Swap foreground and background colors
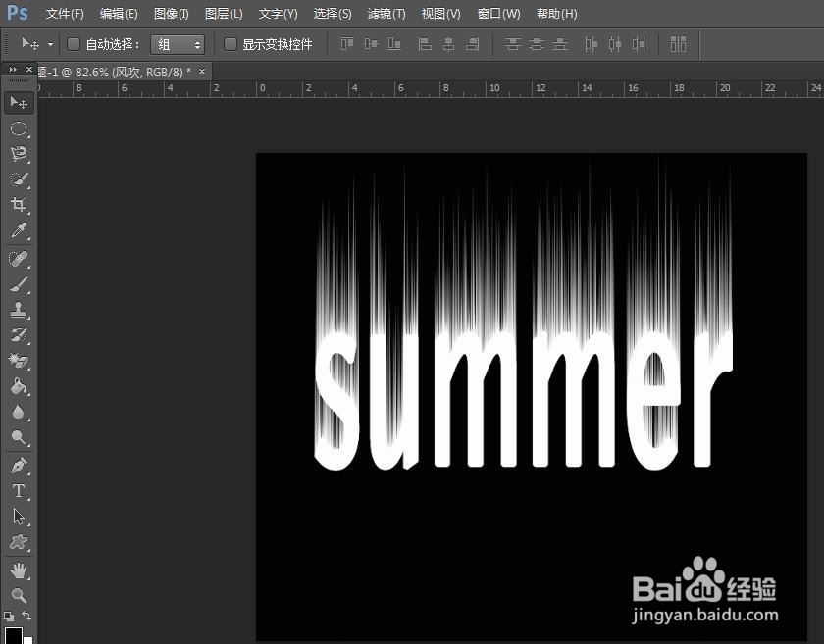The image size is (824, 644). [x=26, y=616]
